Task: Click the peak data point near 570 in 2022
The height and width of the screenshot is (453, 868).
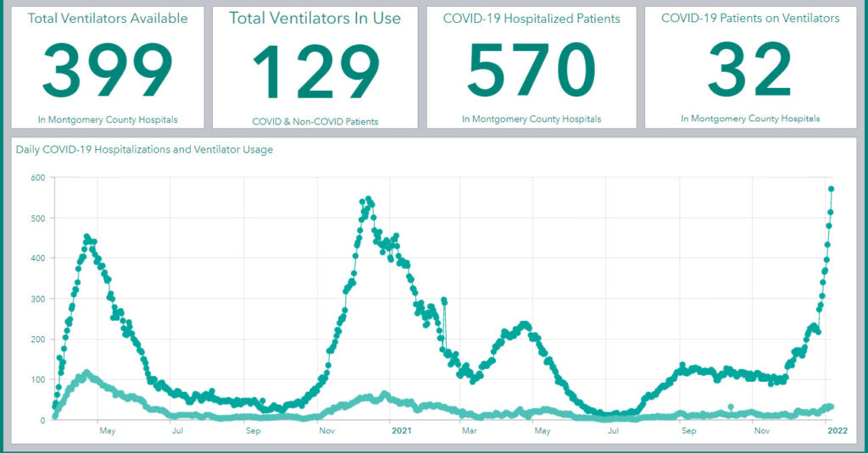Action: 831,189
